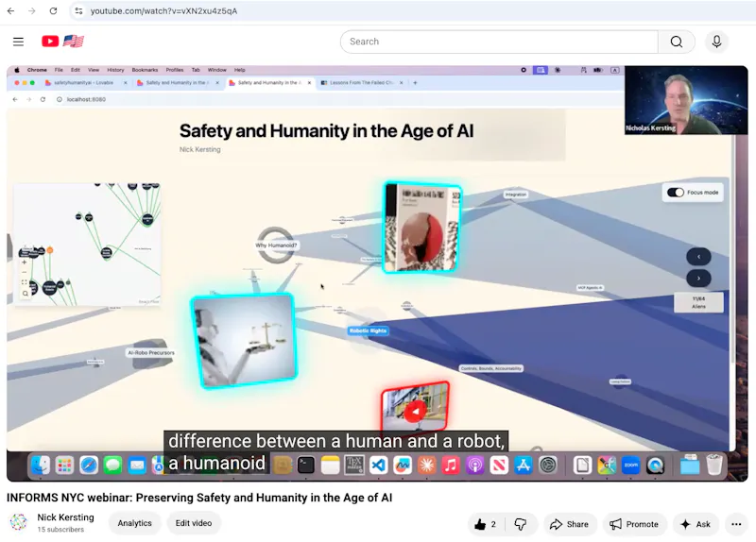The width and height of the screenshot is (756, 542).
Task: Open more actions three-dot menu
Action: point(736,524)
